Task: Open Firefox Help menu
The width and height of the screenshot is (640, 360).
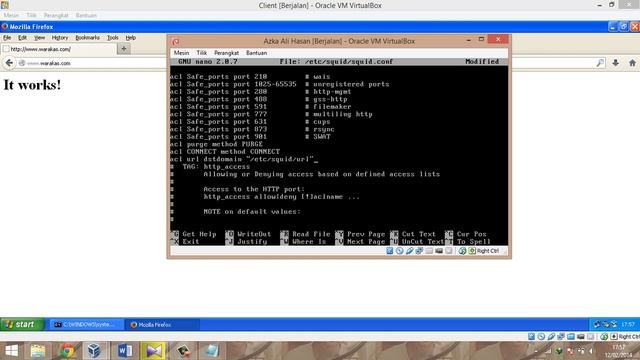Action: (x=131, y=38)
